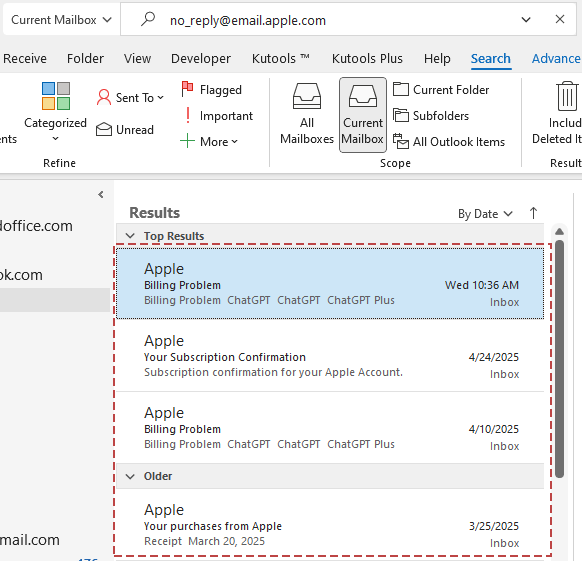Switch to the View tab
This screenshot has width=582, height=561.
[x=137, y=59]
